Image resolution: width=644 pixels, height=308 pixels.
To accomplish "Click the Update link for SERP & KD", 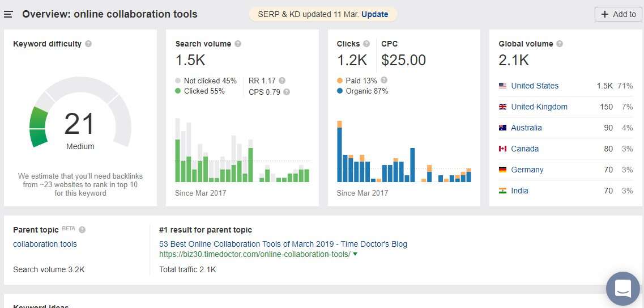I will coord(375,14).
